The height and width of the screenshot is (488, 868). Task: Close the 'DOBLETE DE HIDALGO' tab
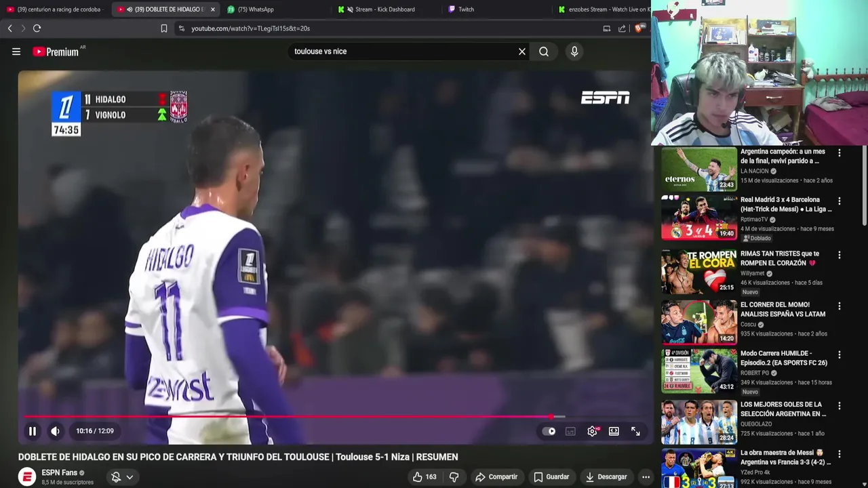[x=213, y=9]
